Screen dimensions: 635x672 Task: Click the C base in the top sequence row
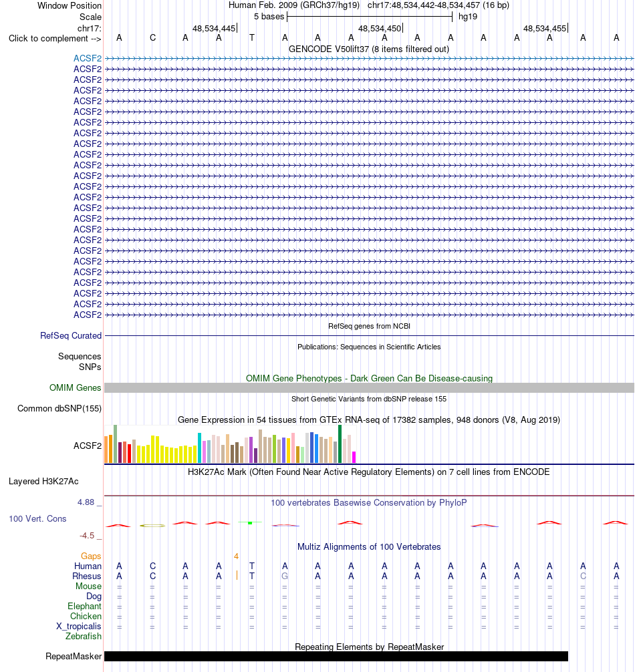click(152, 37)
